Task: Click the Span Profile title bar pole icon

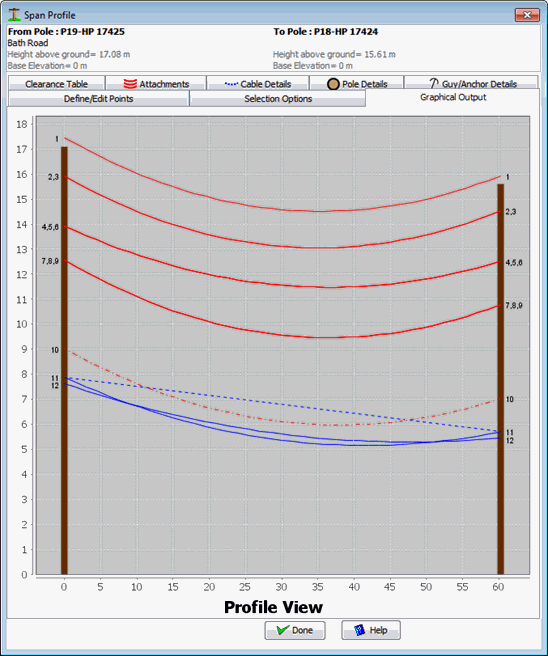Action: (14, 15)
